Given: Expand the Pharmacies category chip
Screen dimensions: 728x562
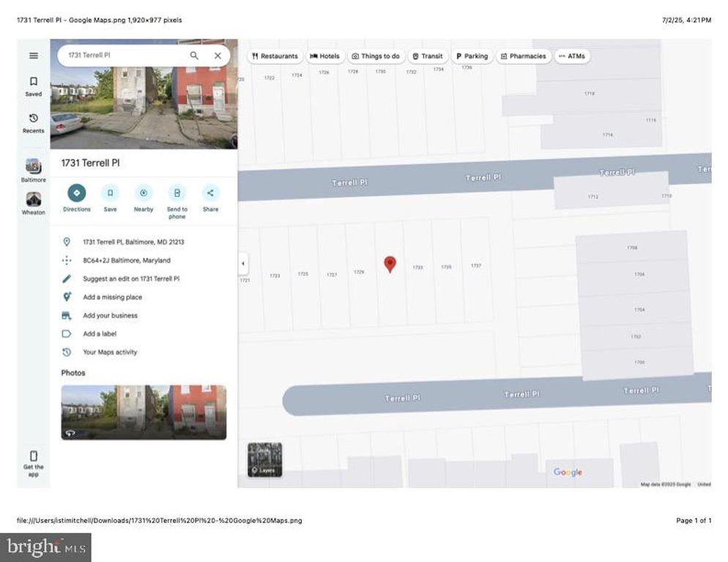Looking at the screenshot, I should click(x=524, y=56).
